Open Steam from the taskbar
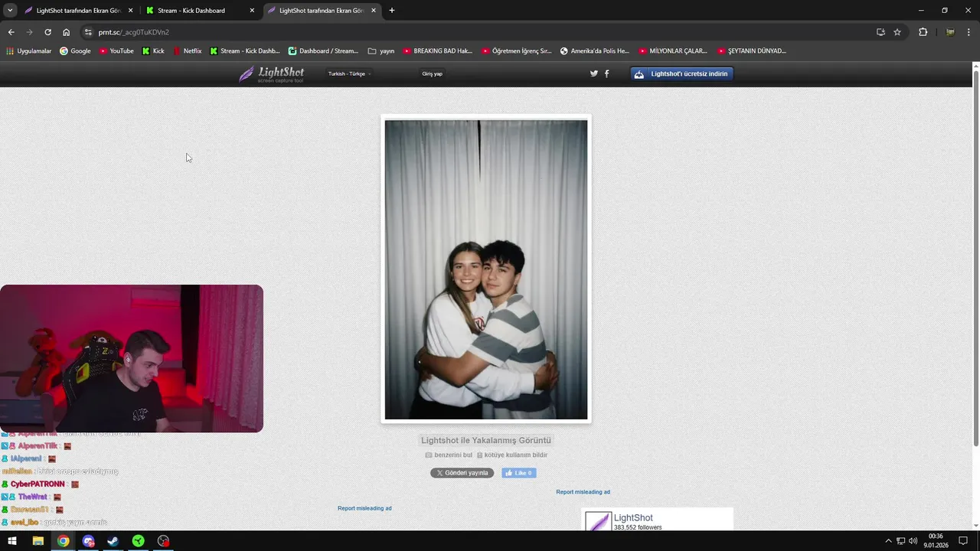 (x=113, y=541)
